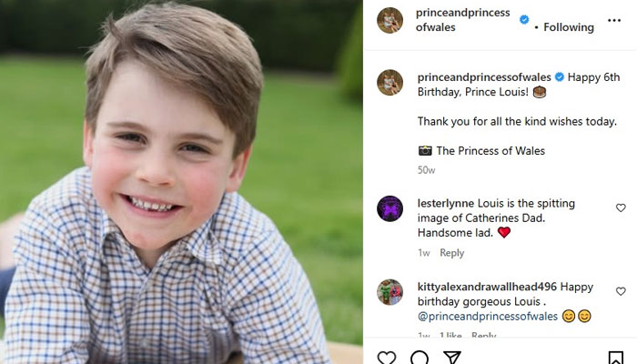Open the three-dot more options menu

pos(613,20)
